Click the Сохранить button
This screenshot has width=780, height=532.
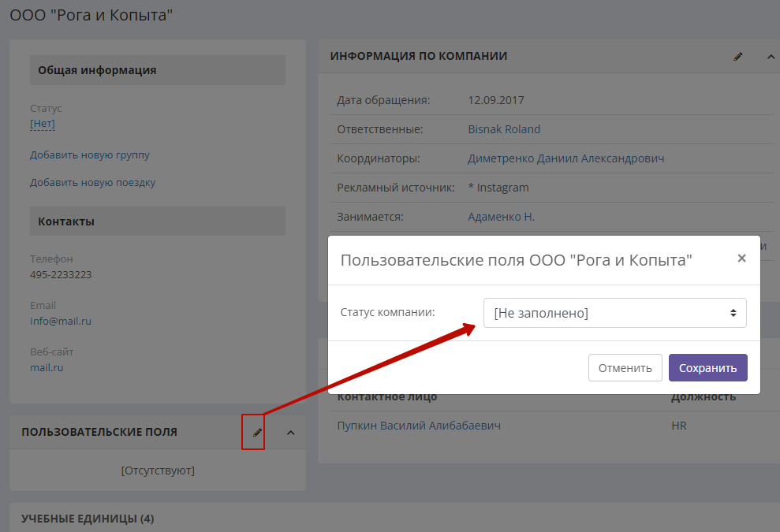[708, 368]
